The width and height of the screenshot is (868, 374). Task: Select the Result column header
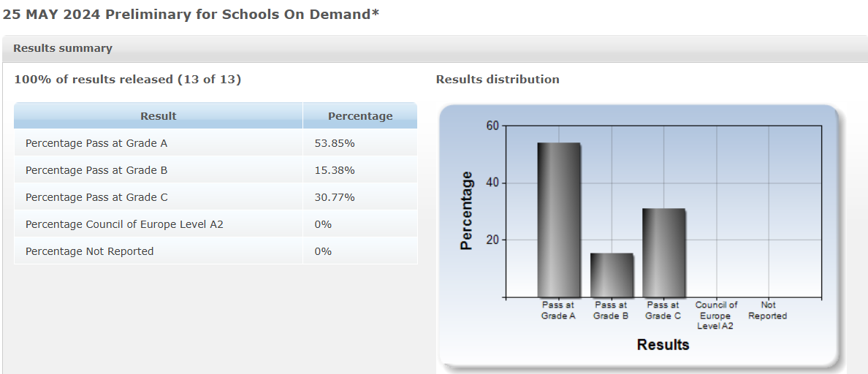click(x=159, y=115)
